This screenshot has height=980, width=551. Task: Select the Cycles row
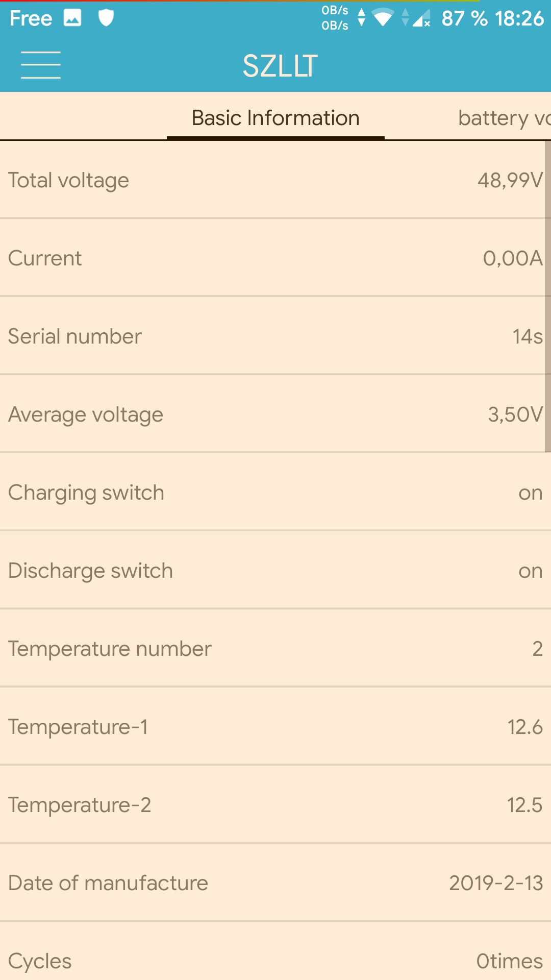click(275, 951)
